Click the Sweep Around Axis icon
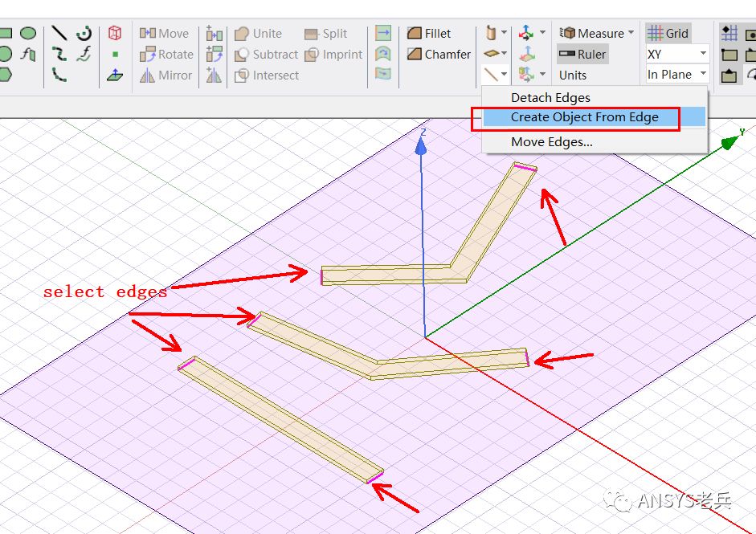The width and height of the screenshot is (756, 534). (x=383, y=54)
